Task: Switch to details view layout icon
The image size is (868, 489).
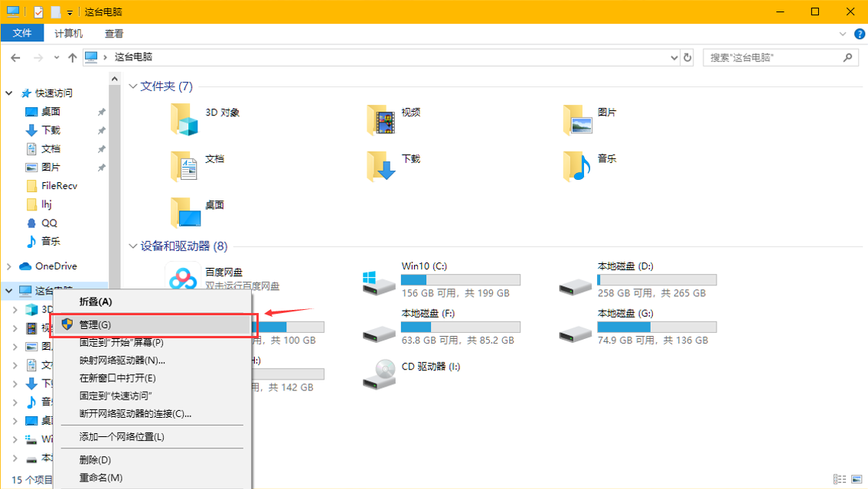Action: pyautogui.click(x=840, y=479)
